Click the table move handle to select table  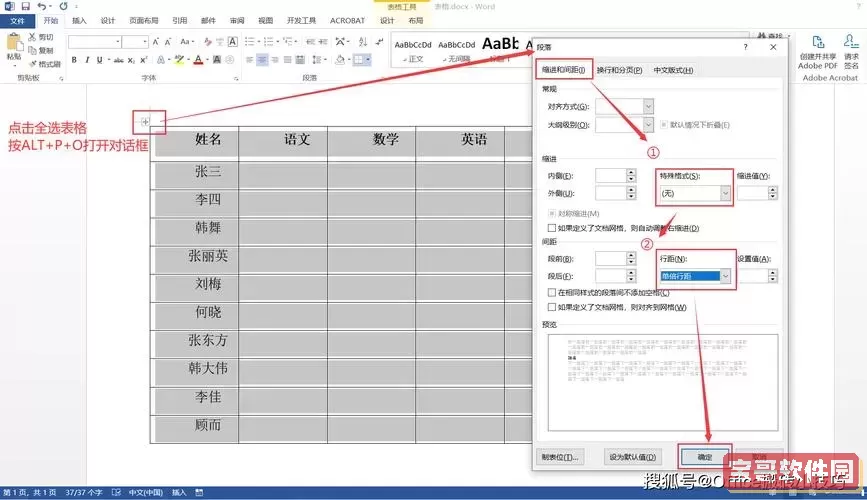coord(145,122)
